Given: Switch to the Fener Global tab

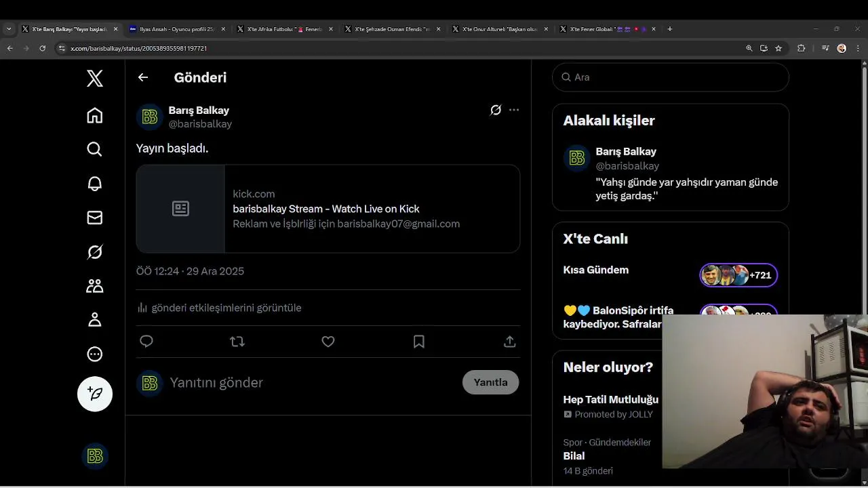Looking at the screenshot, I should pos(607,29).
